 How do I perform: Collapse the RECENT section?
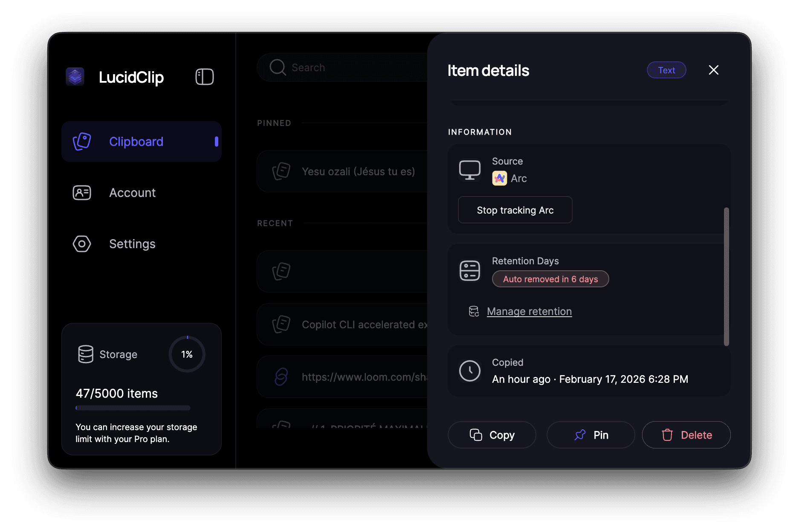(x=275, y=223)
